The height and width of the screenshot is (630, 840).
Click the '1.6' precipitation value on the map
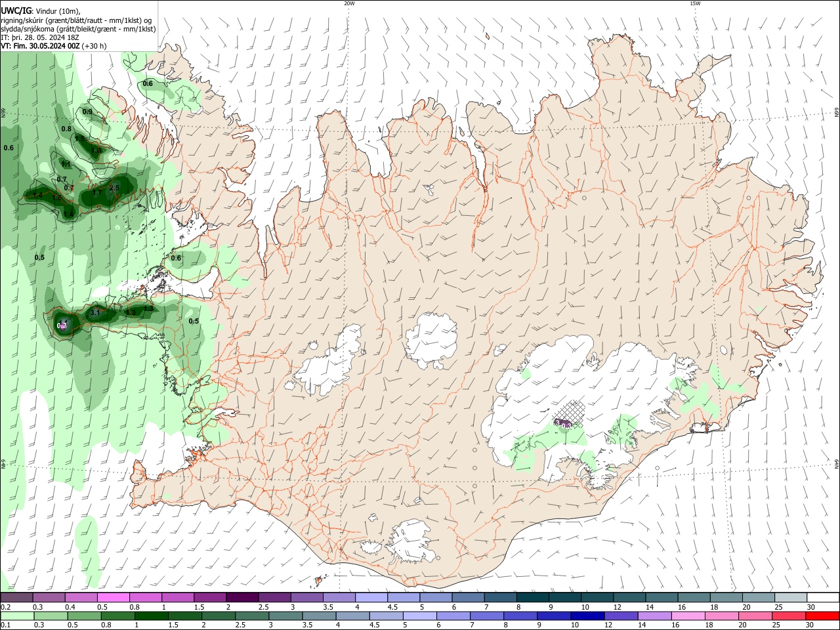[x=96, y=151]
